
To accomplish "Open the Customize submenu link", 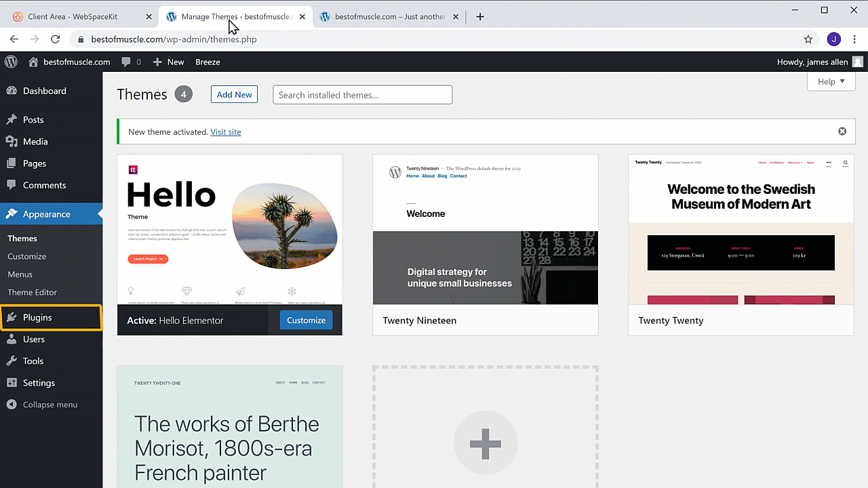I will click(x=26, y=256).
